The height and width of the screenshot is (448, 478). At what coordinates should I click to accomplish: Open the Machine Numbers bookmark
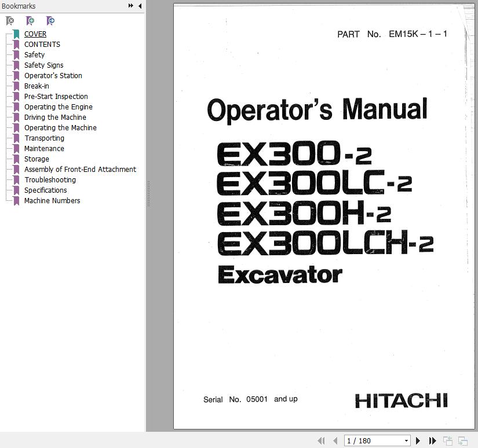tap(52, 200)
